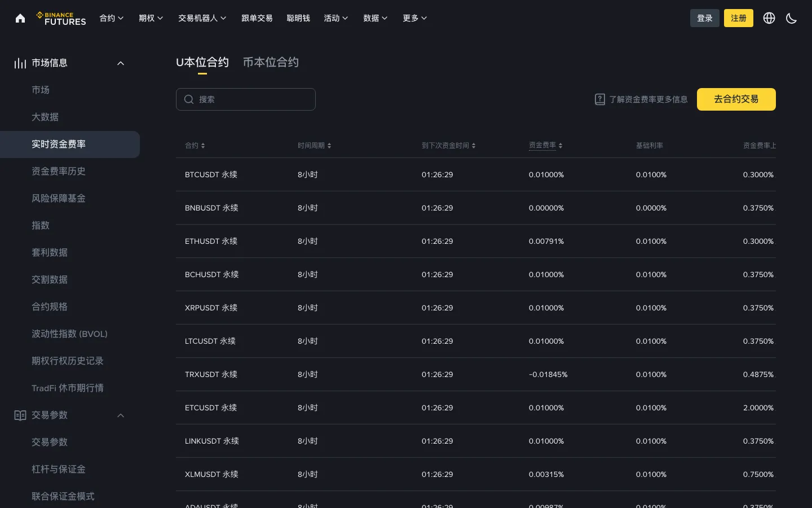Switch theme with the moon icon
Viewport: 812px width, 508px height.
coord(792,18)
